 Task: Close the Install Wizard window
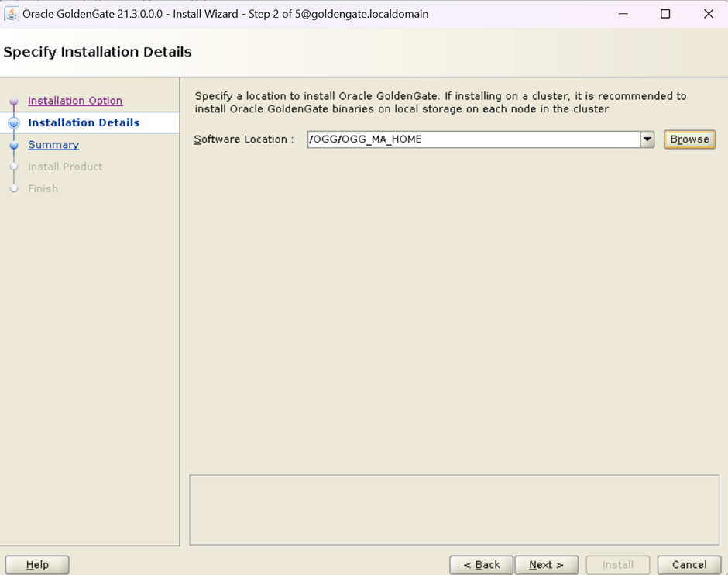pyautogui.click(x=709, y=14)
